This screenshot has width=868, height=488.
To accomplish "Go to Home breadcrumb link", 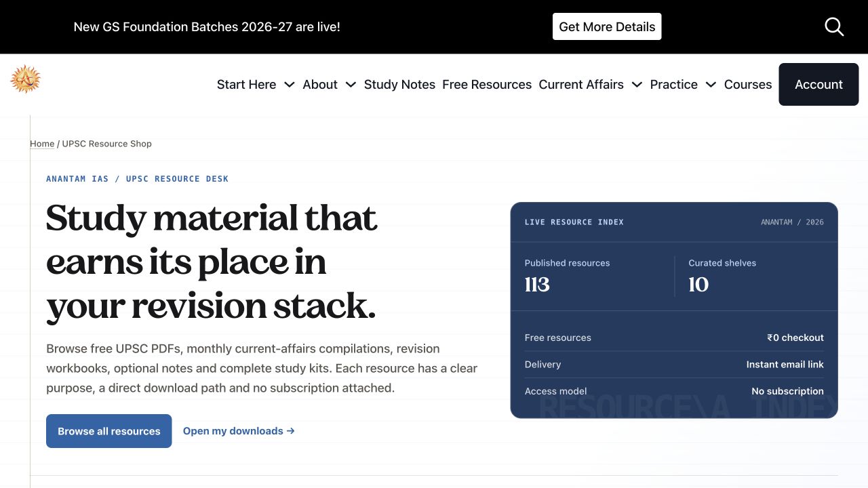I will click(x=42, y=144).
